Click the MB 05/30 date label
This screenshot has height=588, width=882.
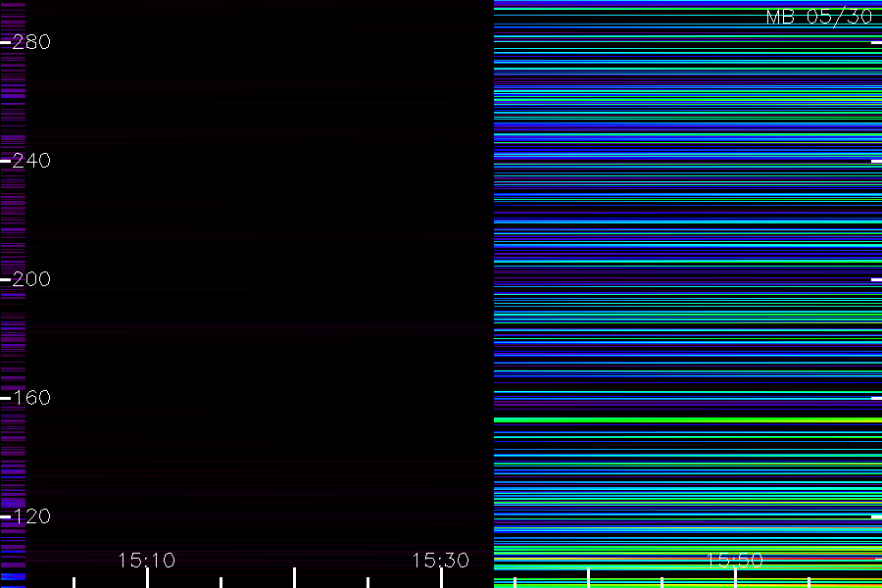[819, 17]
